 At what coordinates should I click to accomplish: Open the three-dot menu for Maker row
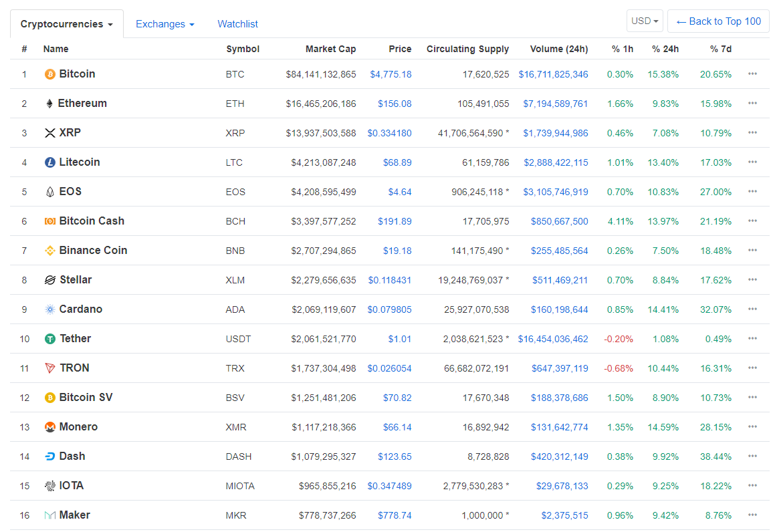[752, 515]
